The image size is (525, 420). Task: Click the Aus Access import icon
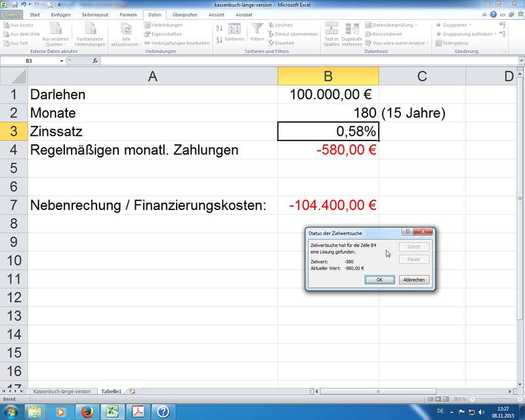tap(7, 25)
